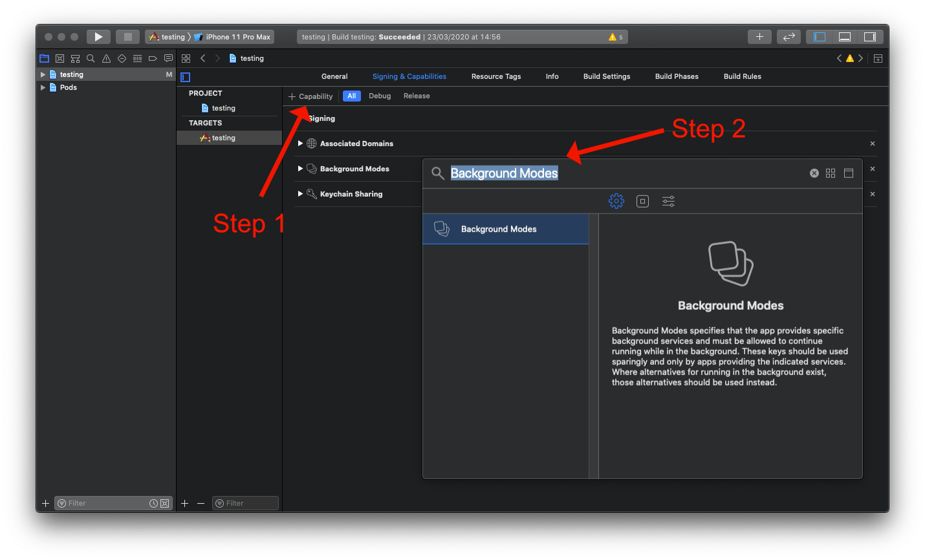Select Background Modes result in library
The image size is (925, 560).
coord(506,229)
